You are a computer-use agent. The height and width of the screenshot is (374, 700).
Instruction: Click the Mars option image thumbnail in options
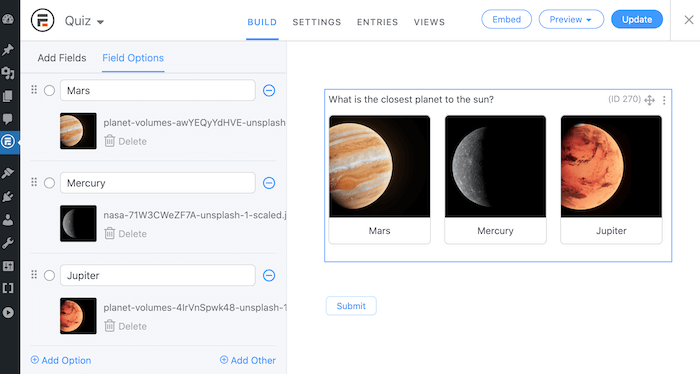click(x=78, y=131)
